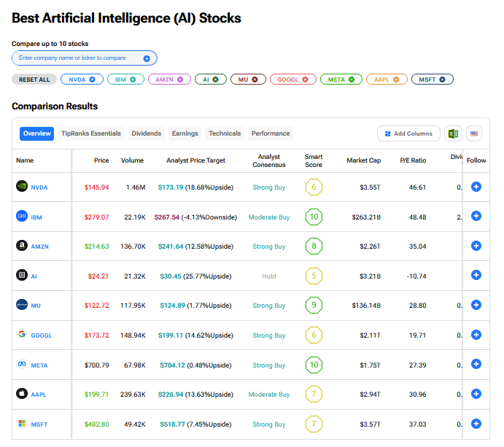Follow GOOGL with the plus button
This screenshot has height=447, width=504.
(476, 335)
